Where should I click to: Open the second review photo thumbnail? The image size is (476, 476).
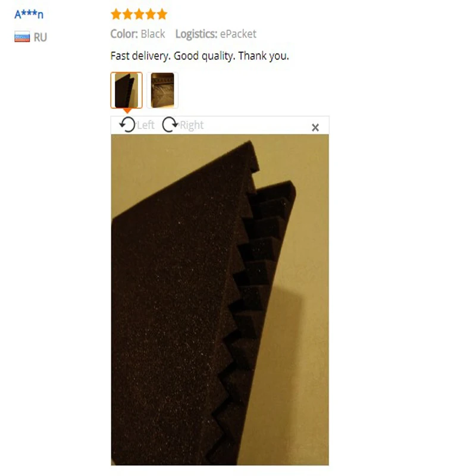pyautogui.click(x=162, y=90)
